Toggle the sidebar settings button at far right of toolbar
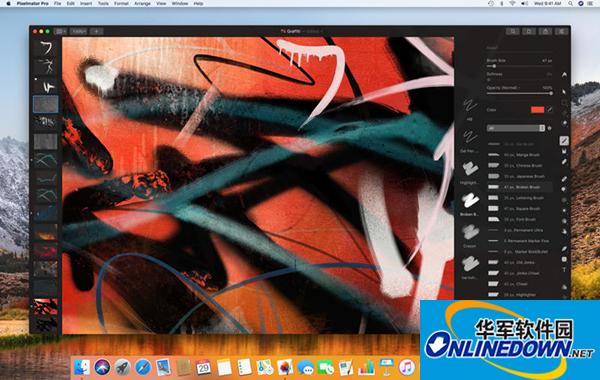600x380 pixels. [561, 31]
